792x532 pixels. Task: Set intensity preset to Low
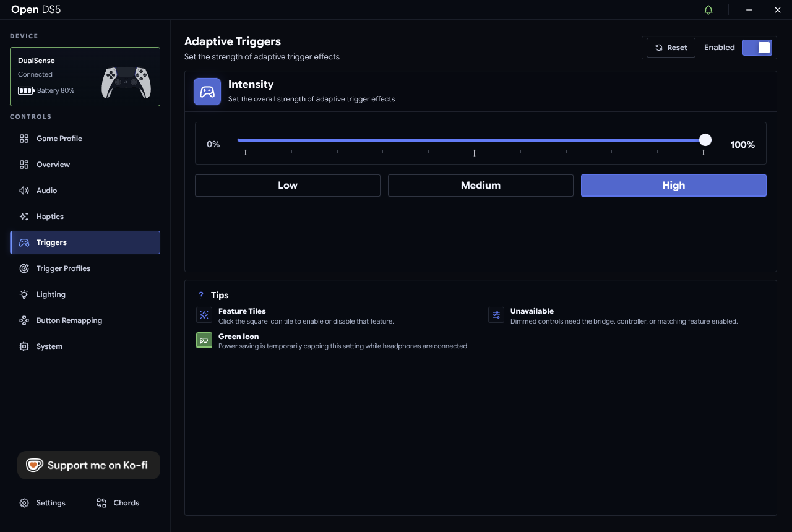[288, 186]
